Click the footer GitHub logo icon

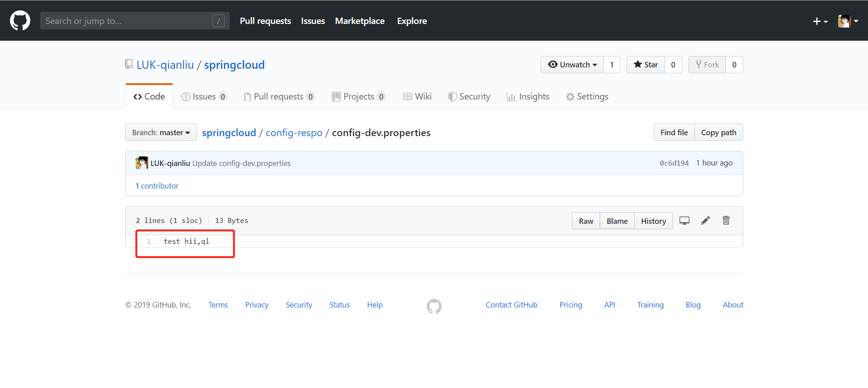pyautogui.click(x=434, y=306)
